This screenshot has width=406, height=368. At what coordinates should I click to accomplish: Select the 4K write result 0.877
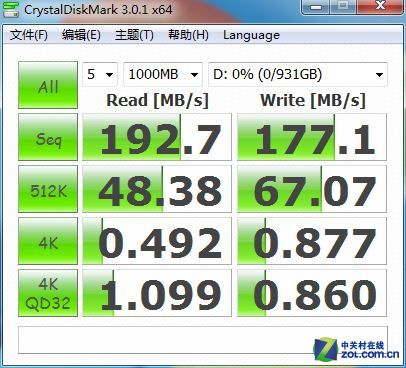point(312,241)
